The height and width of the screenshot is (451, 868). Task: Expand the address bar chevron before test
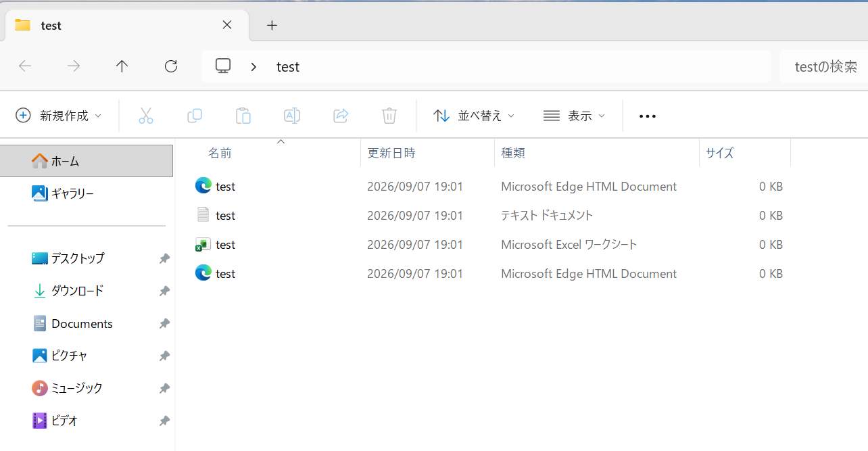(x=254, y=66)
